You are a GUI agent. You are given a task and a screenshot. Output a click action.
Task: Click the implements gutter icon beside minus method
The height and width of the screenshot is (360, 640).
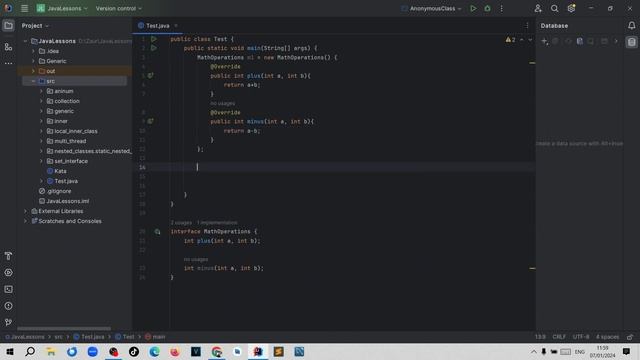(x=151, y=121)
